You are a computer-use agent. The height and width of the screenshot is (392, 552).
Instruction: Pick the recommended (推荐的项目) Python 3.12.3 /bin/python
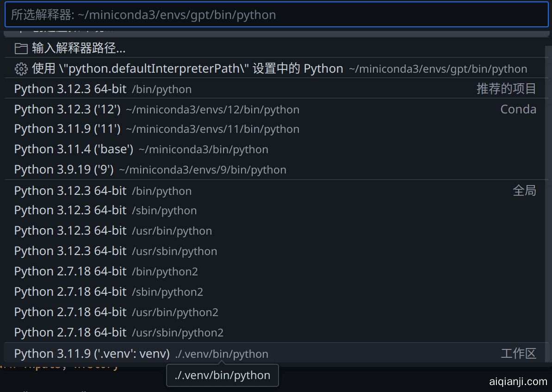click(103, 89)
